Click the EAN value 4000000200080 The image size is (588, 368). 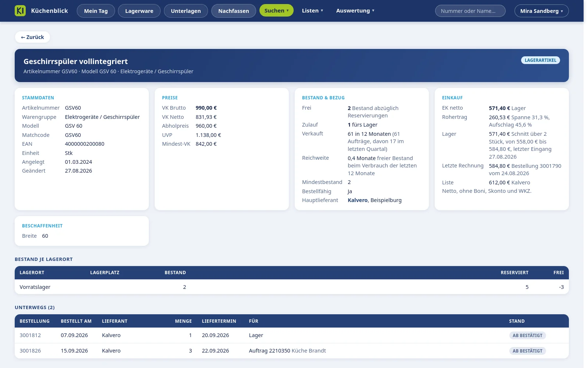(x=85, y=144)
